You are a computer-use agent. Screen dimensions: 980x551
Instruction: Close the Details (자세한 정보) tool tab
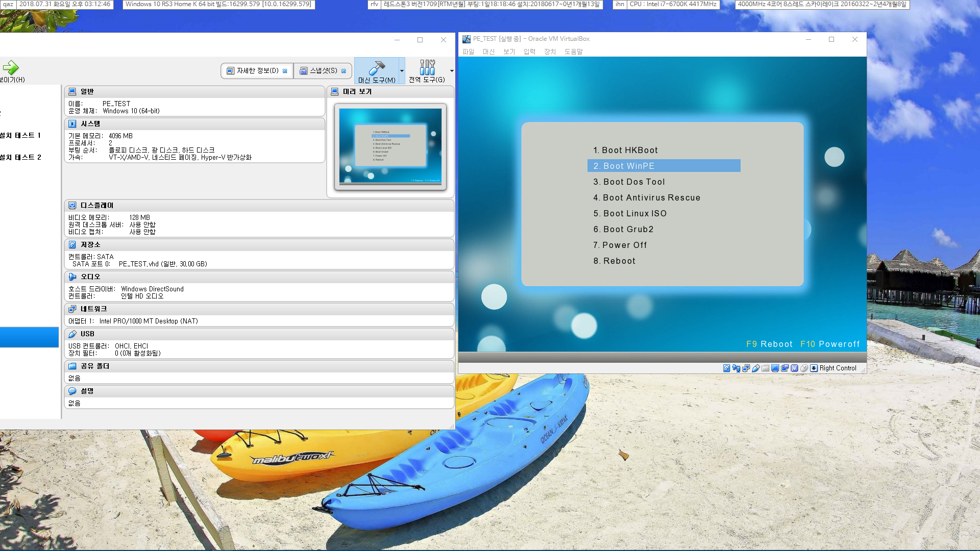[x=285, y=71]
